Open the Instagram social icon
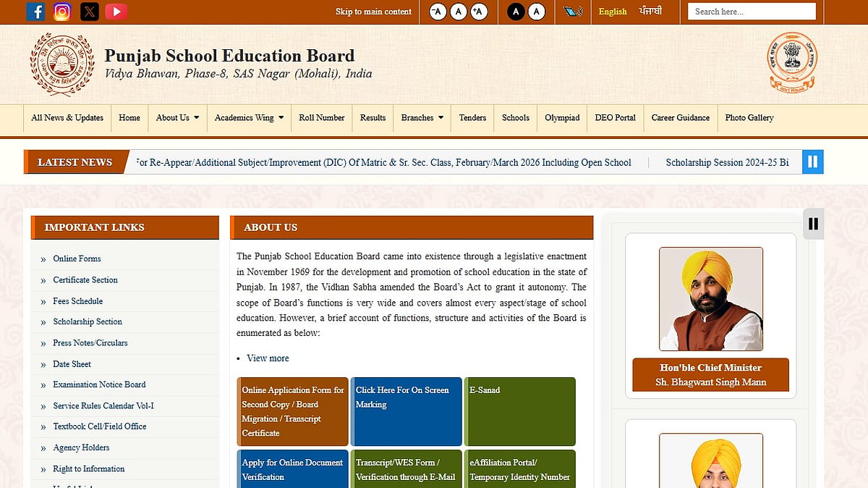Screen dimensions: 868x488 pyautogui.click(x=62, y=12)
